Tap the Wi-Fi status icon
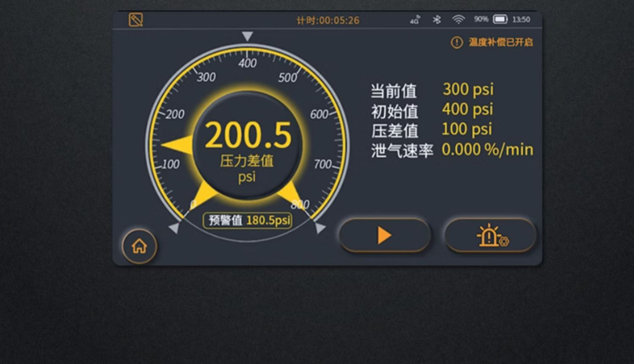This screenshot has width=634, height=364. point(458,19)
